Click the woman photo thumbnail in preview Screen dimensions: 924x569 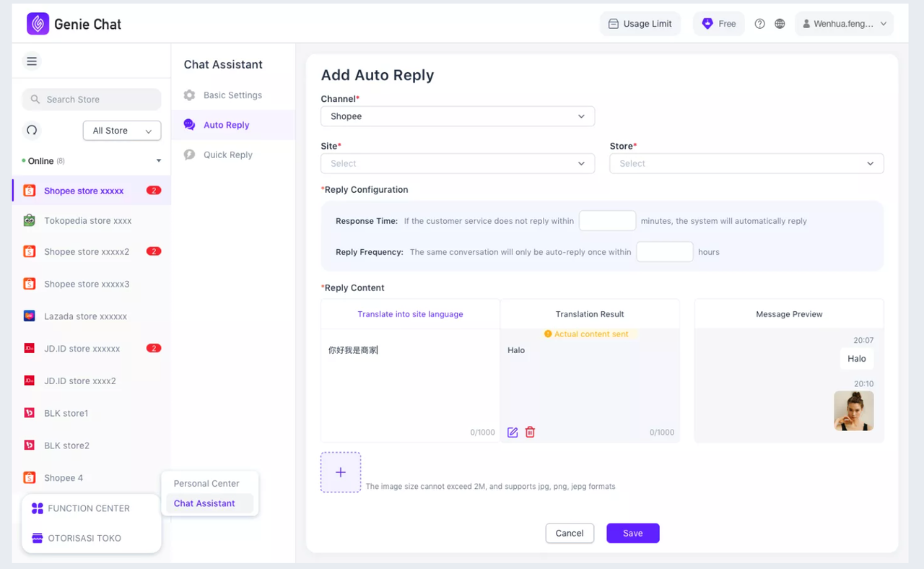coord(854,411)
